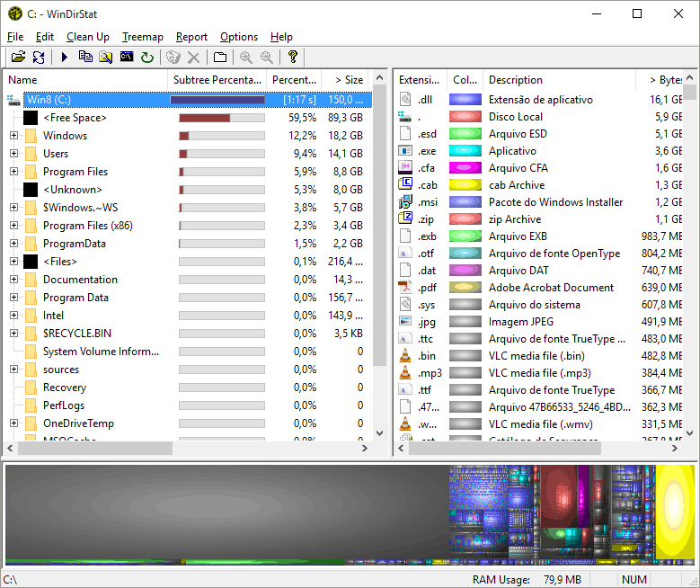The width and height of the screenshot is (700, 588).
Task: Click the Zoom In magnifier icon
Action: 246,57
